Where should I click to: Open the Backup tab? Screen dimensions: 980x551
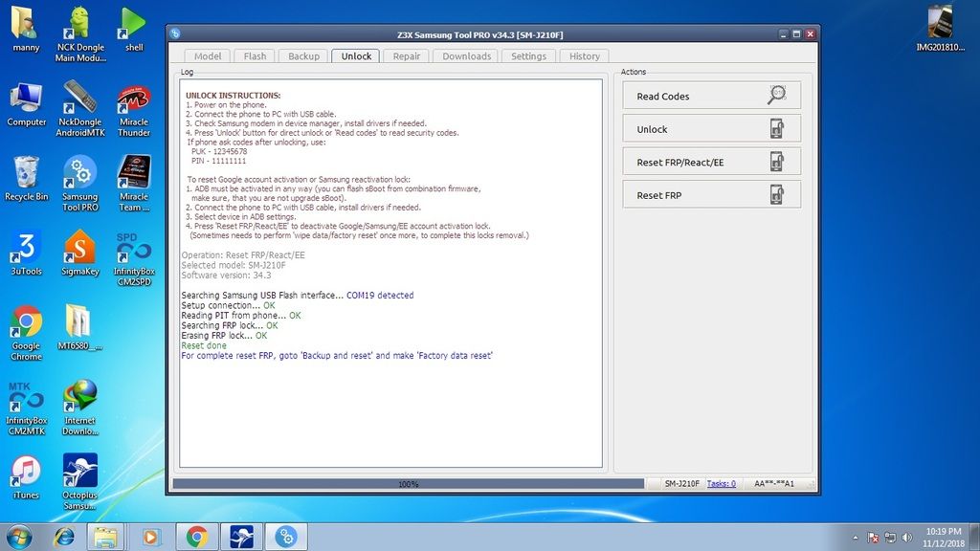(x=303, y=56)
